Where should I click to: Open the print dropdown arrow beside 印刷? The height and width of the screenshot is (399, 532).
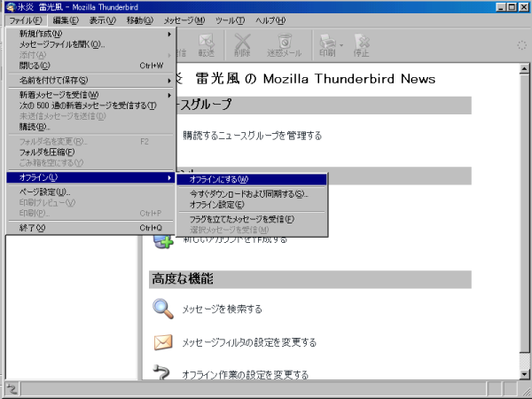click(341, 45)
